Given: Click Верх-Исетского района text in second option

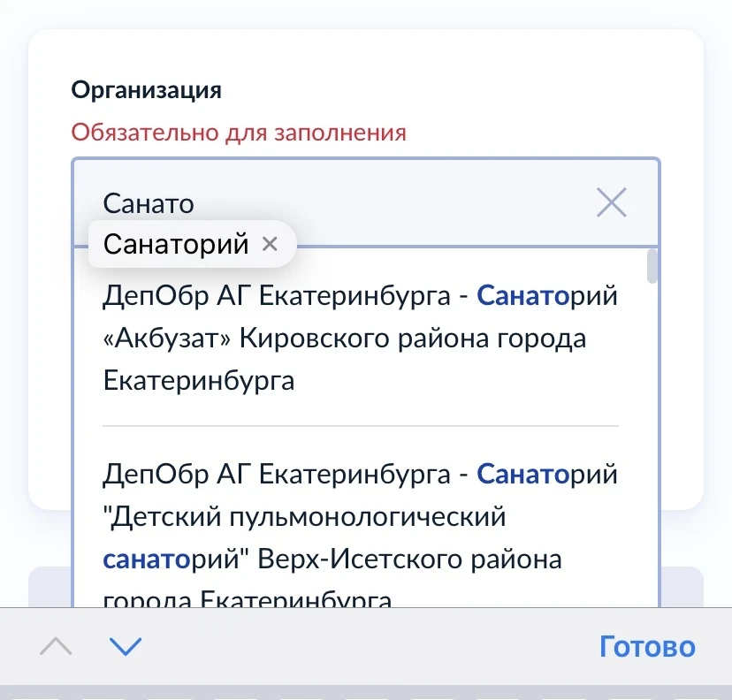Looking at the screenshot, I should 408,559.
